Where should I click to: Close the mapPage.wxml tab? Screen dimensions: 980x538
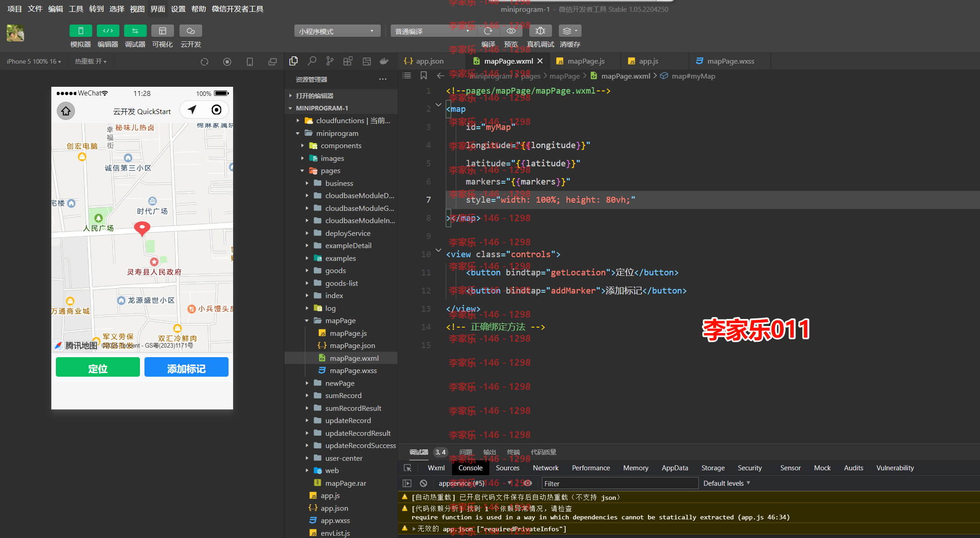pos(540,61)
